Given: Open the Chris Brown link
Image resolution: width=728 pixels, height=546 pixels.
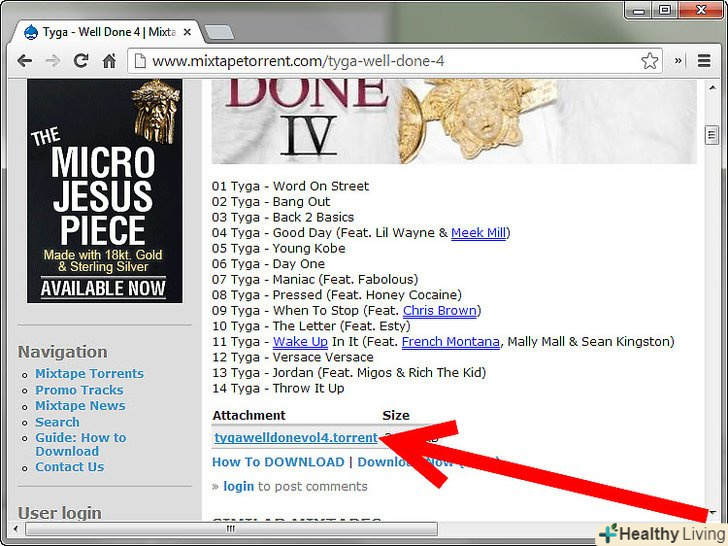Looking at the screenshot, I should click(440, 311).
